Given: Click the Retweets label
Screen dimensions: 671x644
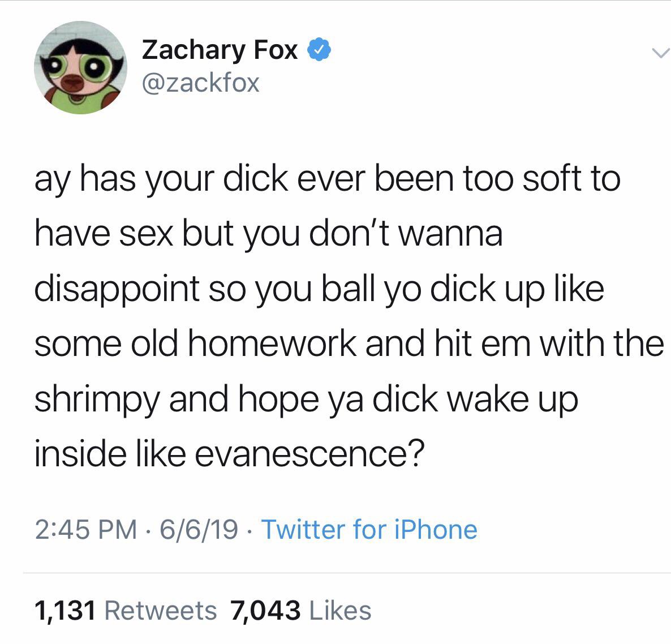Looking at the screenshot, I should pos(161,611).
